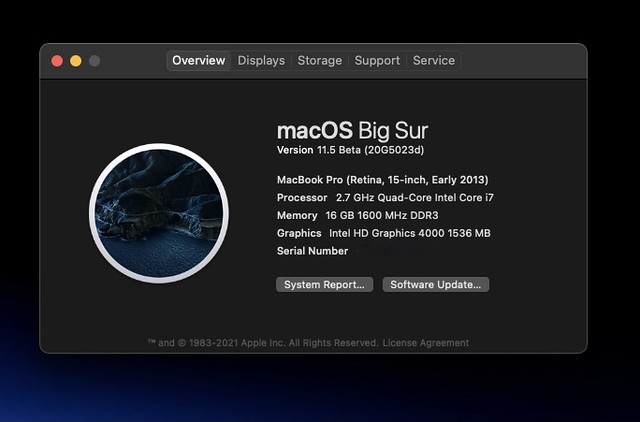The image size is (640, 422).
Task: Open the License Agreement link
Action: [x=426, y=343]
